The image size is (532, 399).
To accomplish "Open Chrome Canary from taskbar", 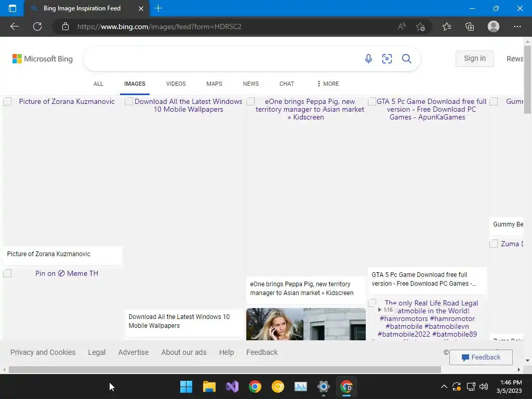I will [x=277, y=387].
